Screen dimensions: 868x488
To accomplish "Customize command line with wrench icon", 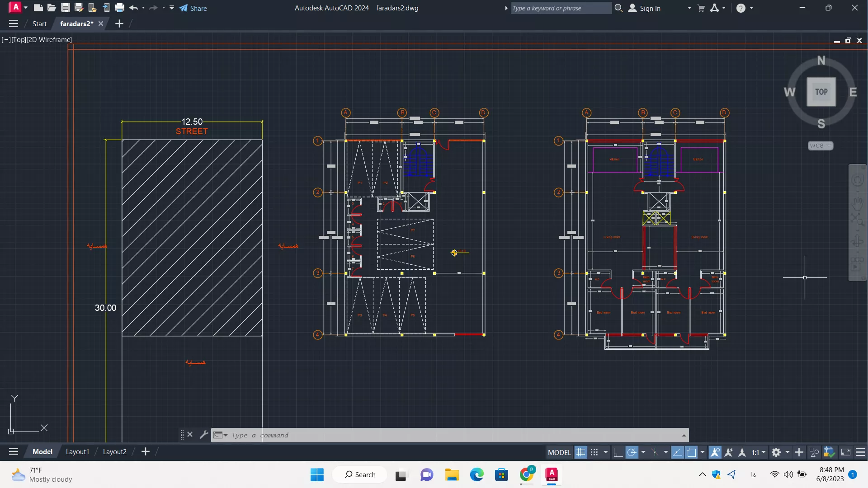I will pos(204,435).
